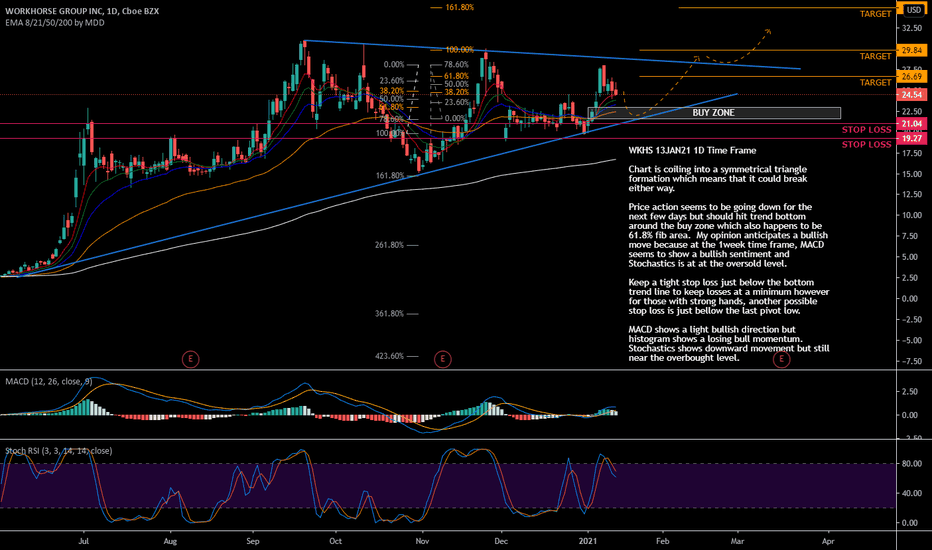Click the Feb label on the time axis

(x=662, y=541)
